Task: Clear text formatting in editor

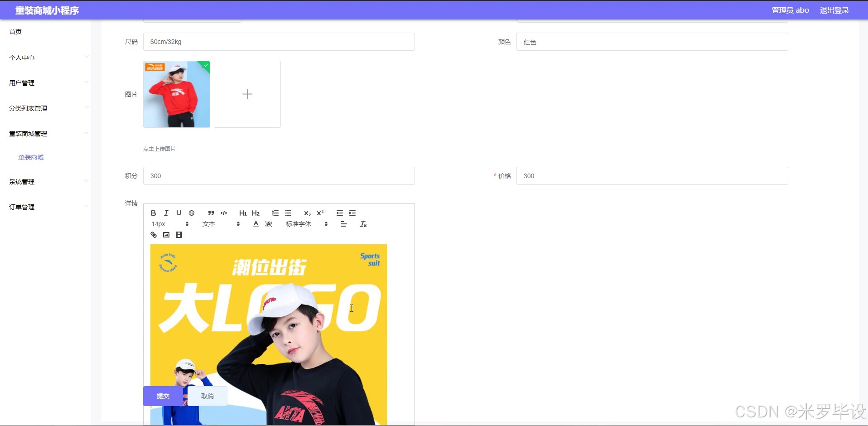Action: click(363, 224)
